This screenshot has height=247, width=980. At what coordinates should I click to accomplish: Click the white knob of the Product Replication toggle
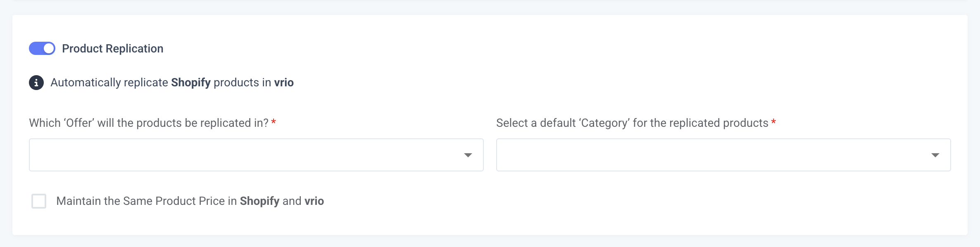[x=49, y=48]
